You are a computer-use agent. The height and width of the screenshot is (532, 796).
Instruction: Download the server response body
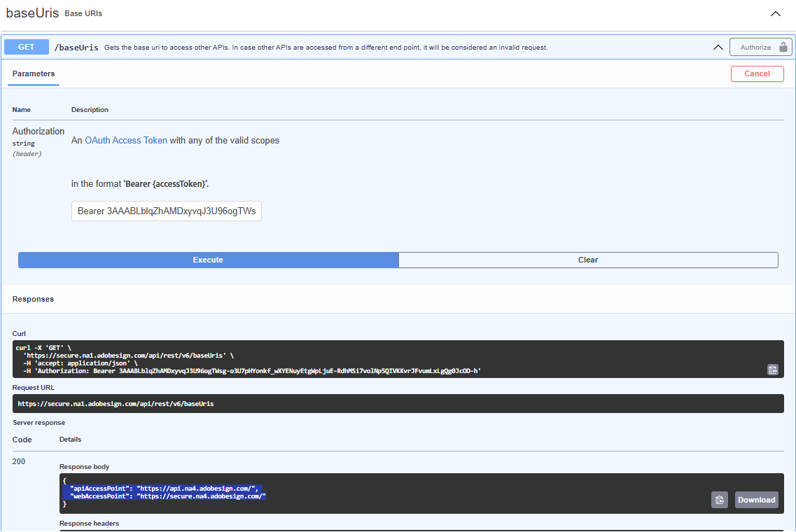click(x=756, y=499)
